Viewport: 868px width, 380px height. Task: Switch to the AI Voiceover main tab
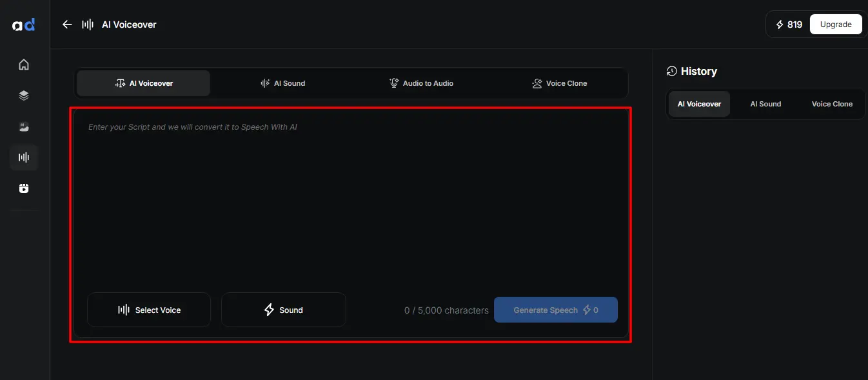pyautogui.click(x=143, y=83)
